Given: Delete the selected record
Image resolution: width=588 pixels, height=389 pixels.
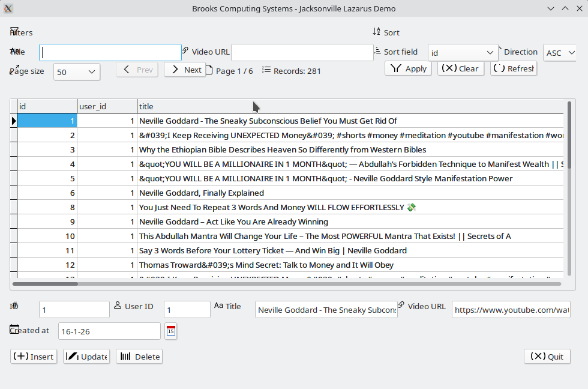Looking at the screenshot, I should tap(139, 357).
